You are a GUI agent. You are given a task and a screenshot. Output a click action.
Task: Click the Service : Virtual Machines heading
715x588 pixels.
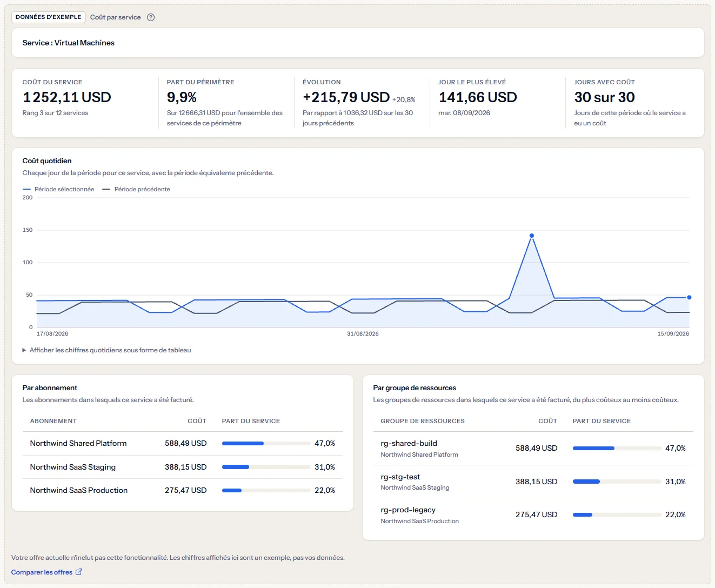click(69, 43)
